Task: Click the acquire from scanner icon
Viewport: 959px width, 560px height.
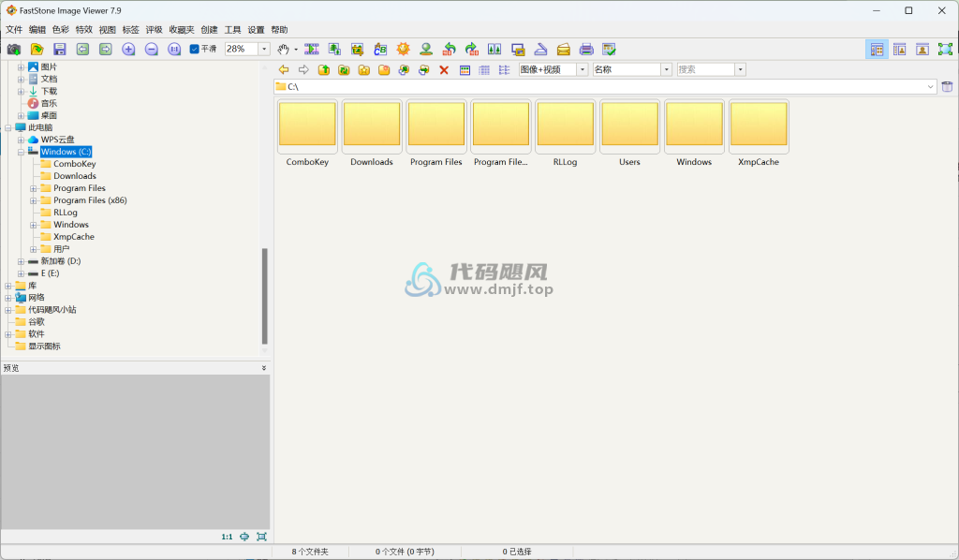Action: [x=540, y=49]
